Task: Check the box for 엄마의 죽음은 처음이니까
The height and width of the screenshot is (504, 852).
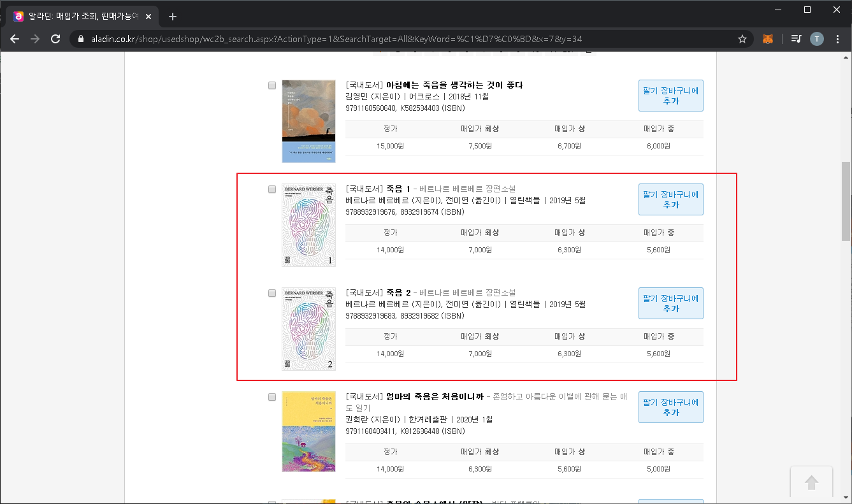Action: pos(272,397)
